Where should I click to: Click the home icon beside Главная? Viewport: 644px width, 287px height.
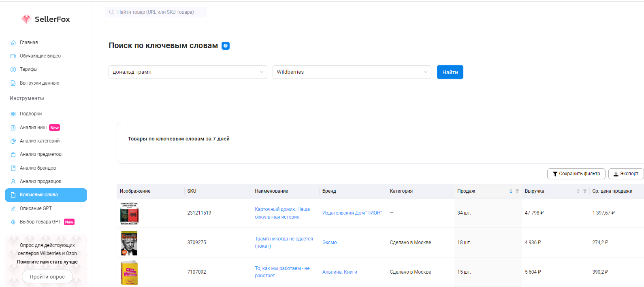(x=13, y=43)
